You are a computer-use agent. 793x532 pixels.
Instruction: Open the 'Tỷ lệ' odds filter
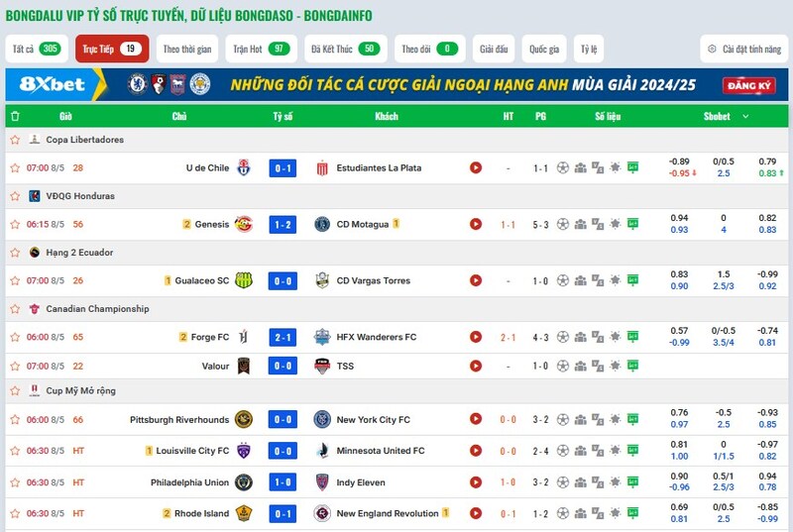click(x=589, y=49)
